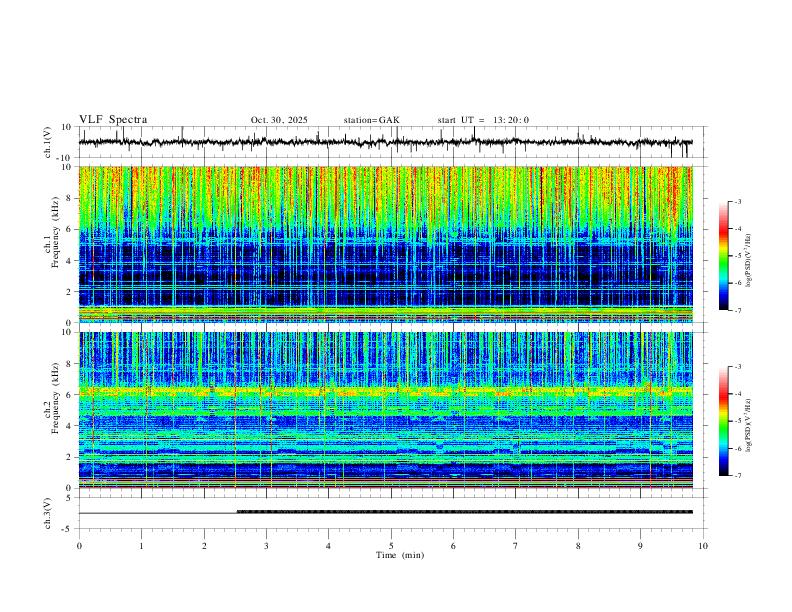792x612 pixels.
Task: Click the "0" tick label on the time axis
Action: click(79, 546)
